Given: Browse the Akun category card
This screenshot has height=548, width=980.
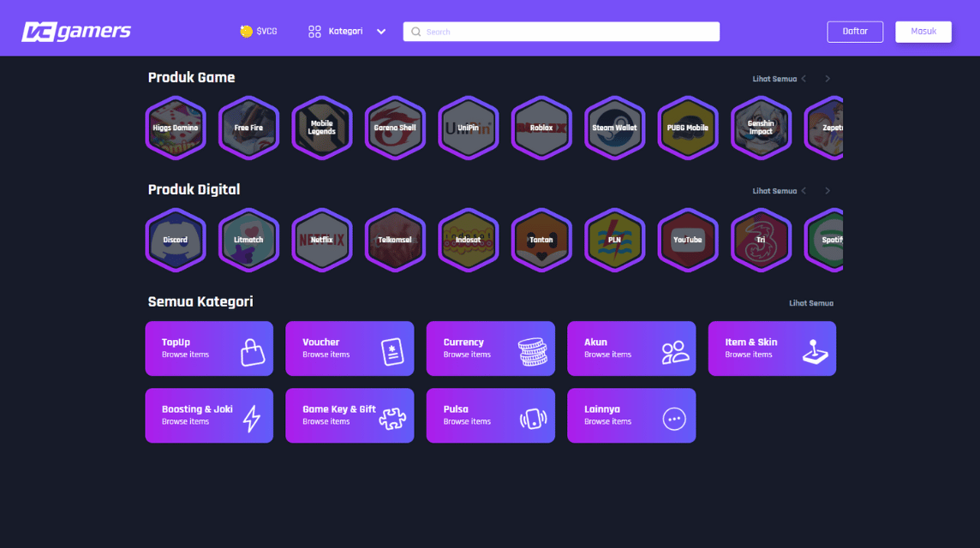Looking at the screenshot, I should coord(631,348).
